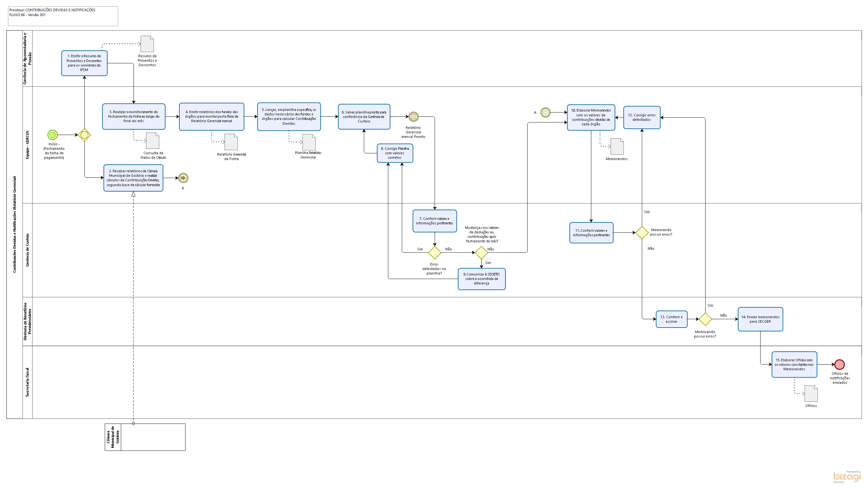Click the gateway after the start event
Image resolution: width=868 pixels, height=487 pixels.
(85, 135)
